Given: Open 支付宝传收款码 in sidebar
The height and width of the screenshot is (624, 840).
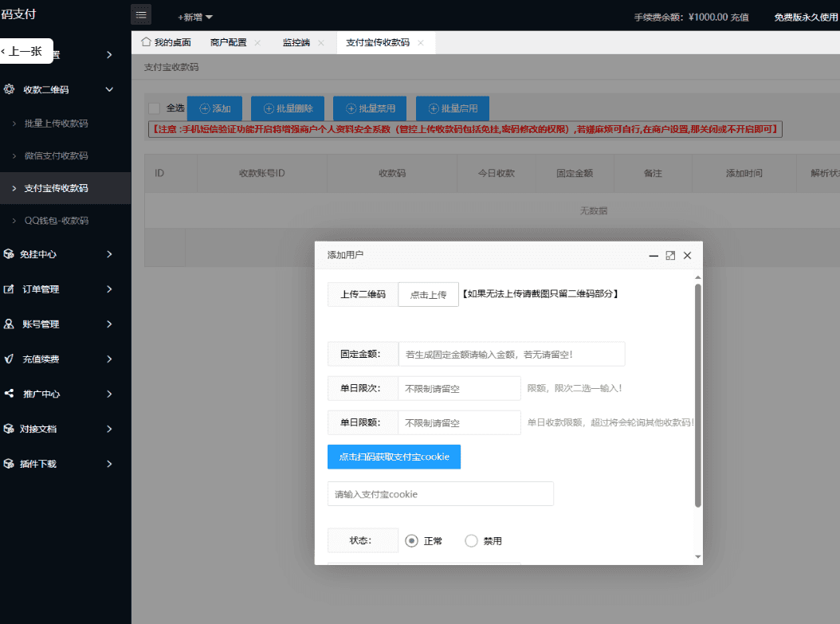Looking at the screenshot, I should click(57, 188).
